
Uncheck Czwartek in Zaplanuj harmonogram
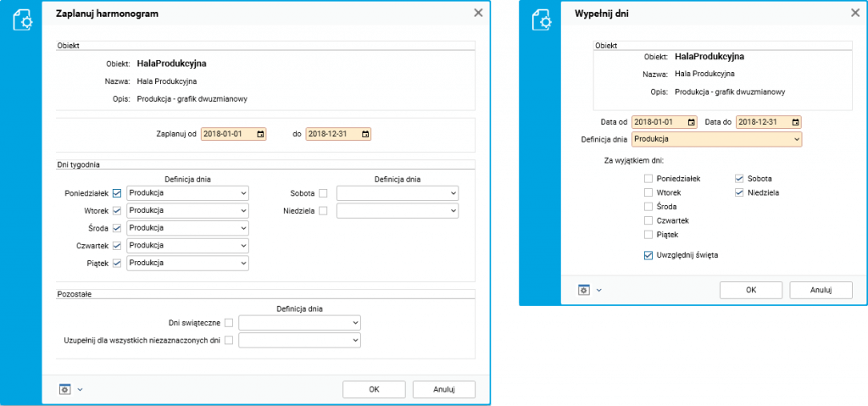coord(117,246)
